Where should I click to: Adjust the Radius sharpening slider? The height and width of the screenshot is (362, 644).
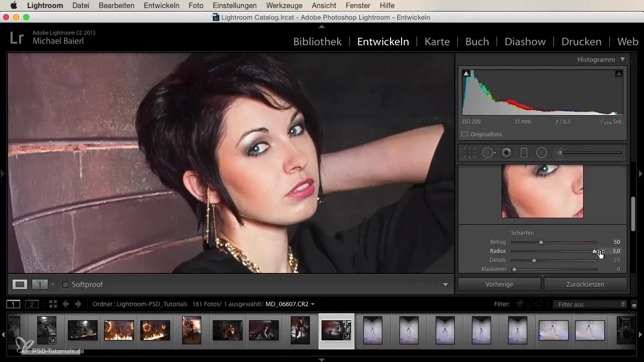pos(595,251)
